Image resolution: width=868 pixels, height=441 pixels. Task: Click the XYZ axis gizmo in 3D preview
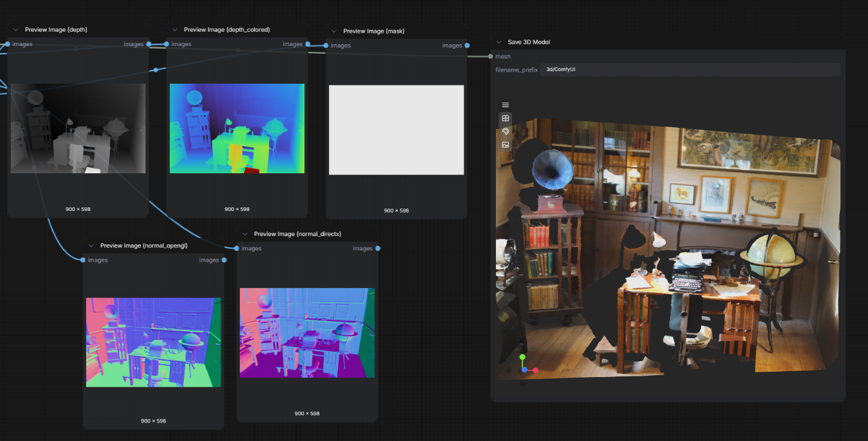tap(526, 365)
